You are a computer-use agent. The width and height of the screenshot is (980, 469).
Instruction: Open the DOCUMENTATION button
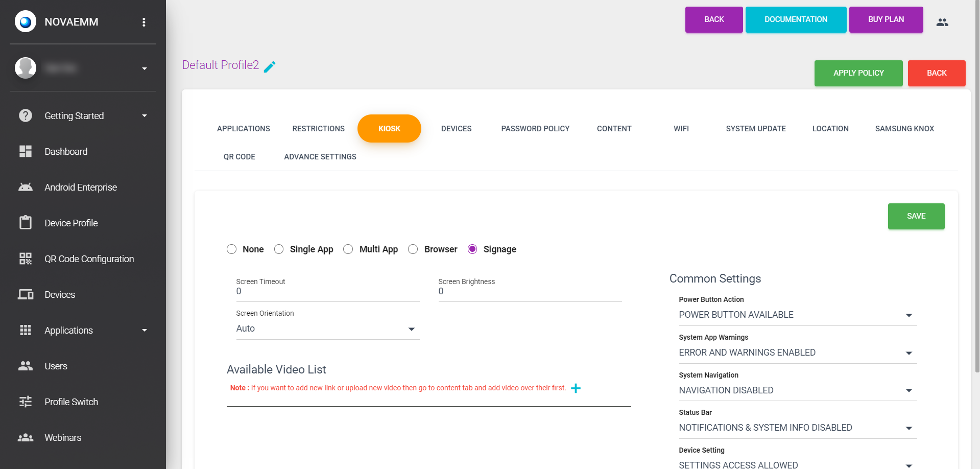coord(796,19)
